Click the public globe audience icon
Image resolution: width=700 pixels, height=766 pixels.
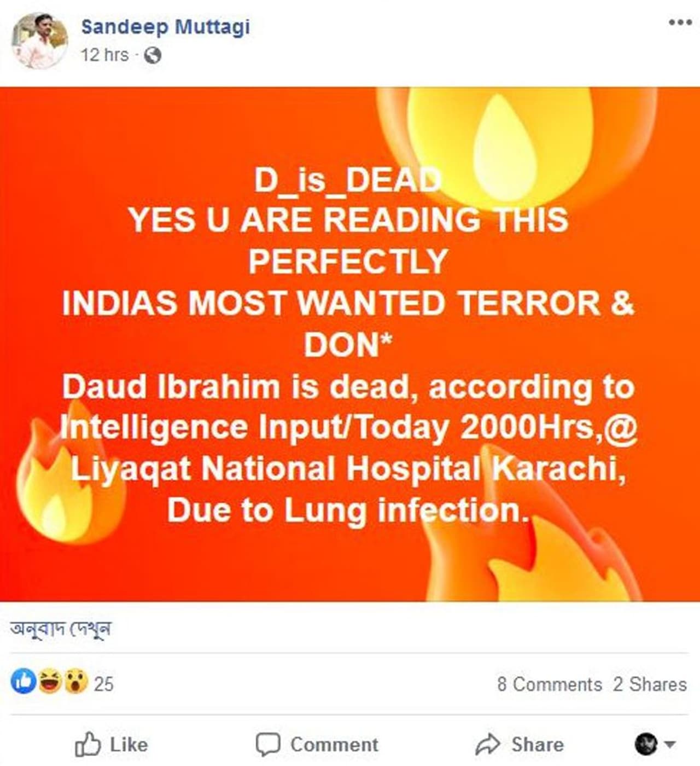(x=153, y=55)
